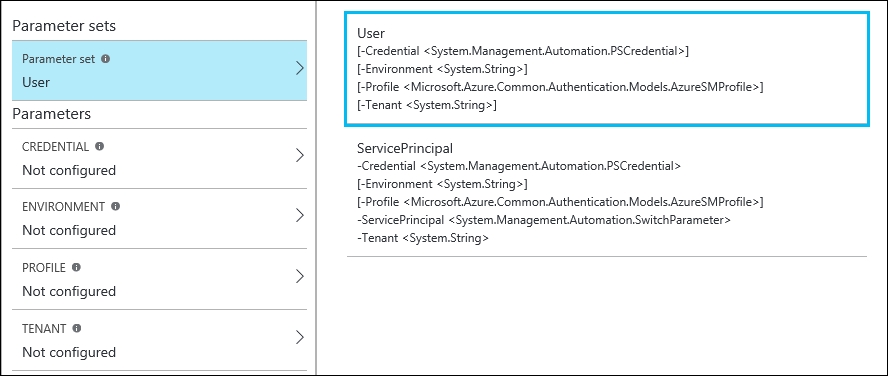Click the Parameter sets heading
888x376 pixels.
(64, 26)
